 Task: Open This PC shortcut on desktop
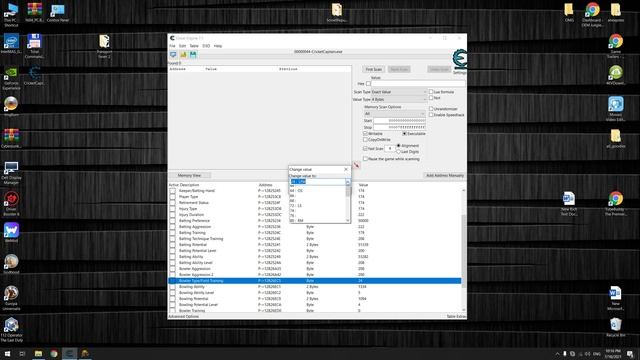pos(11,15)
